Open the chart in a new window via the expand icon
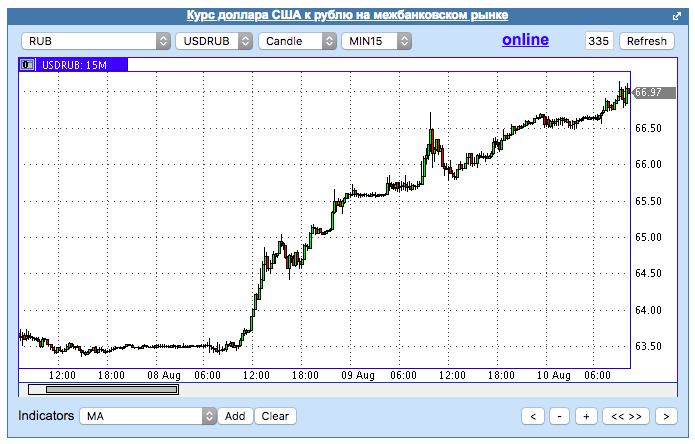The image size is (695, 444). coord(676,16)
